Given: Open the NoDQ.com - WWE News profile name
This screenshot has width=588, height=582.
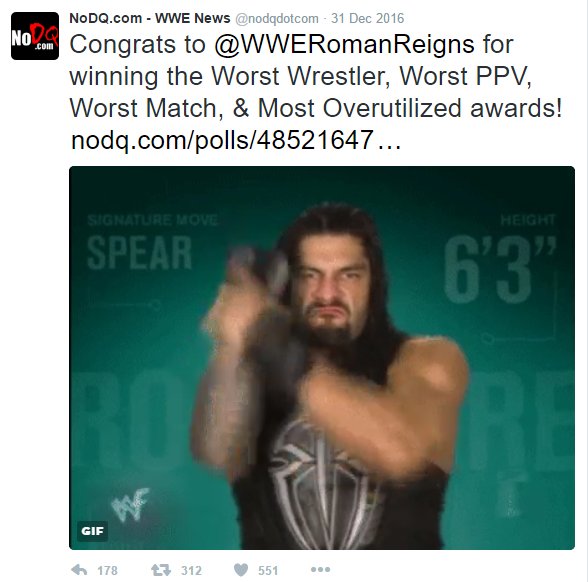Looking at the screenshot, I should coord(150,18).
